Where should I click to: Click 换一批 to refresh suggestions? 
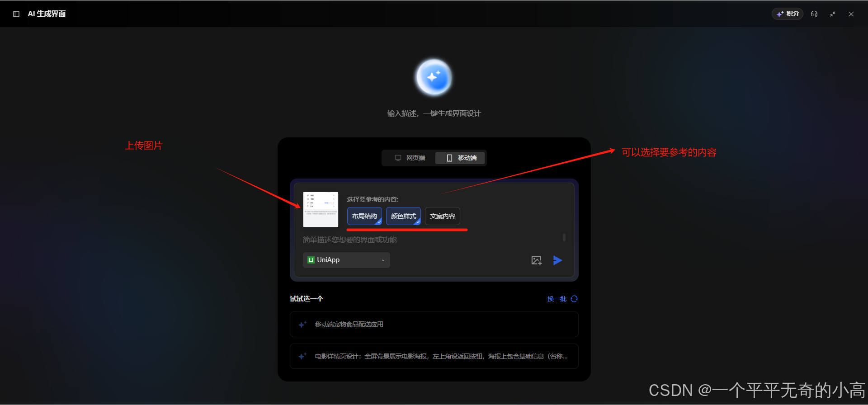click(557, 299)
